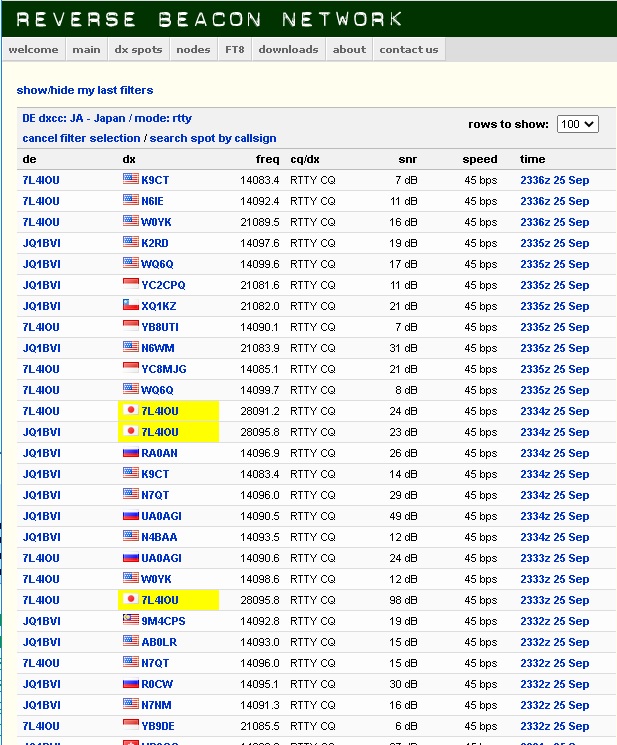Click the Indonesian flag beside YC8MJG
Viewport: 617px width, 745px height.
pyautogui.click(x=131, y=367)
